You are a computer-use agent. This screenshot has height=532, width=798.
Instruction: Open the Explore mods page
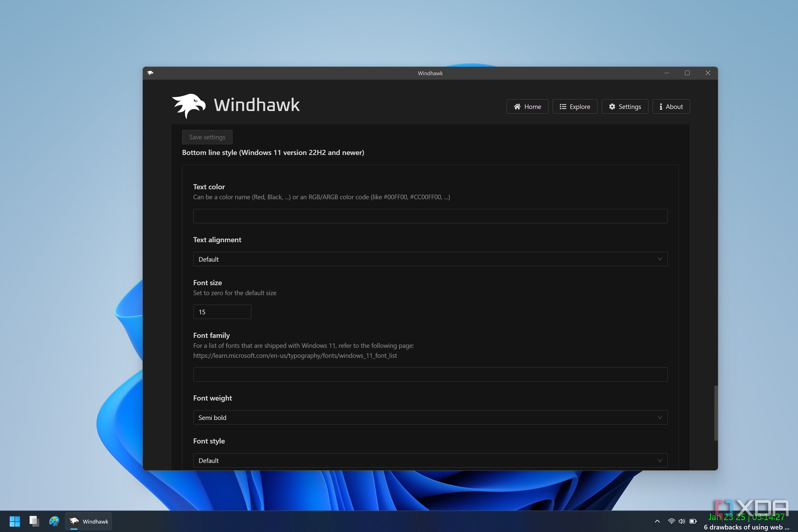tap(575, 107)
